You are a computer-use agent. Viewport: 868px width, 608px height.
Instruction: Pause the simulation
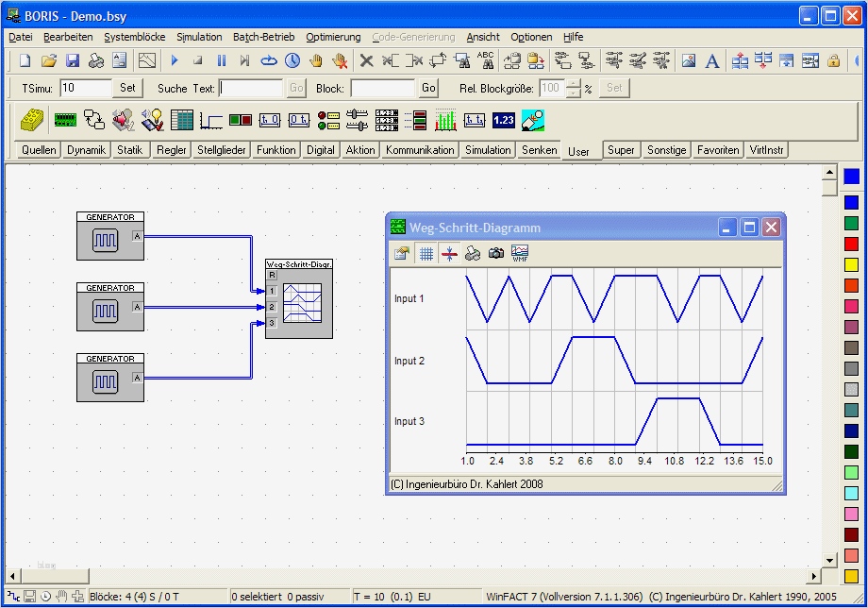[222, 61]
